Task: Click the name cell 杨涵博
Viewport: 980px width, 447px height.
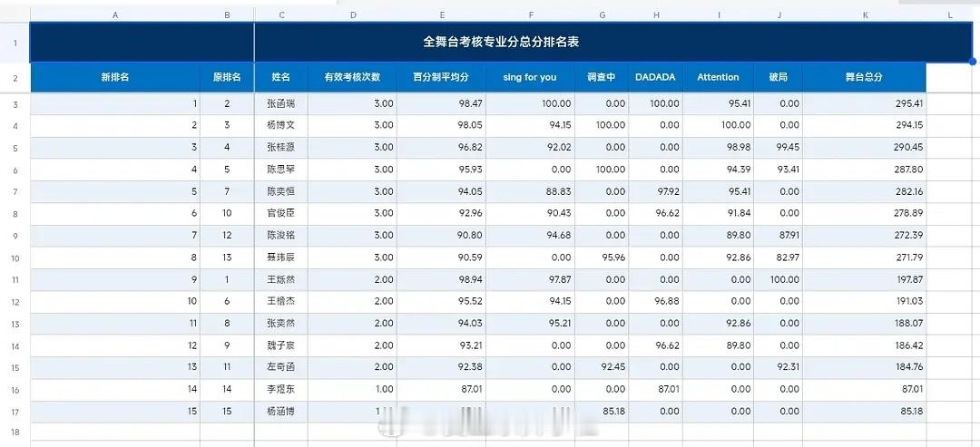Action: point(281,412)
